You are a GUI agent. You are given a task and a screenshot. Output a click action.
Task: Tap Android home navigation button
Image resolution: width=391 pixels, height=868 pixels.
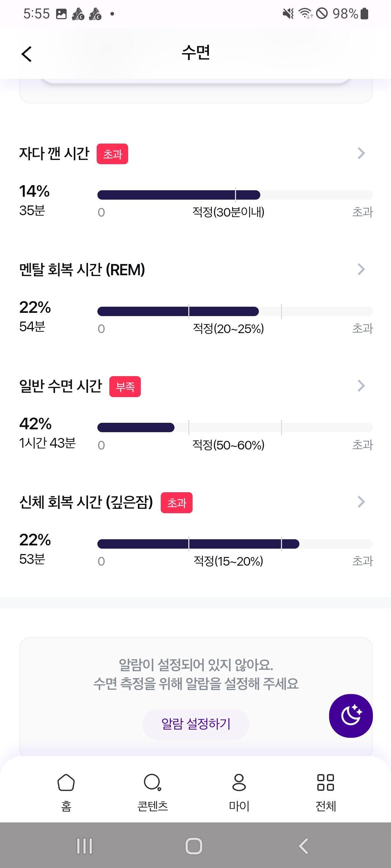[194, 846]
